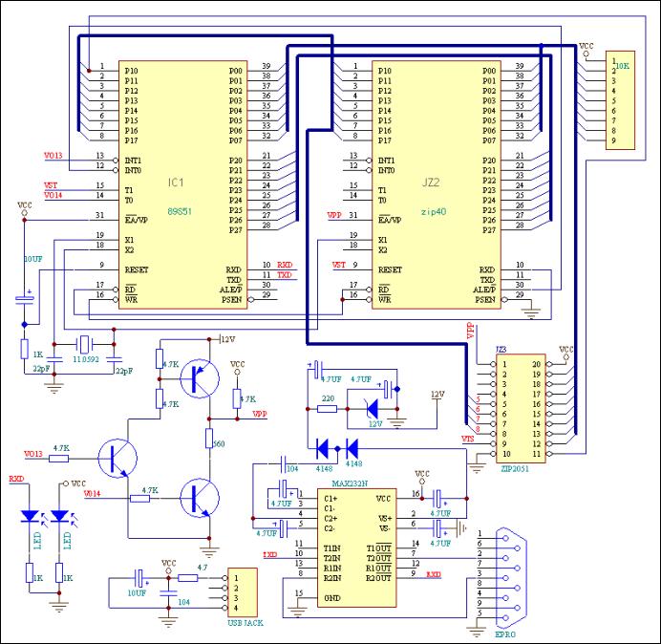Click the red TXD label at IC1 pin 11
Viewport: 661px width, 644px height.
coord(285,275)
